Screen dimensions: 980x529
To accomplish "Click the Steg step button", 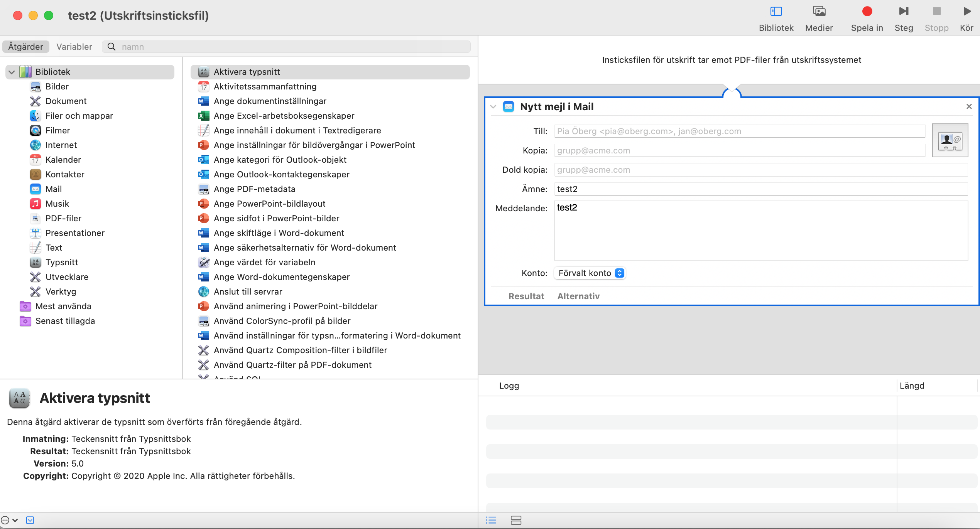I will pyautogui.click(x=903, y=12).
